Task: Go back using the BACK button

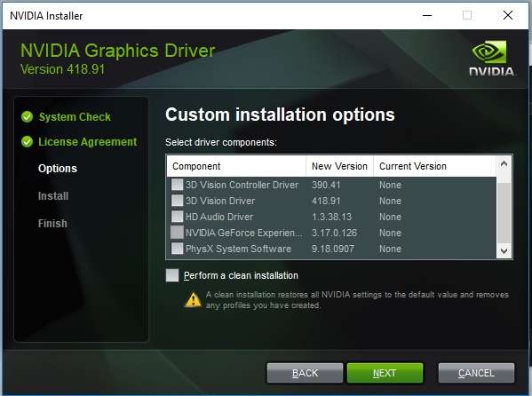Action: click(x=305, y=373)
